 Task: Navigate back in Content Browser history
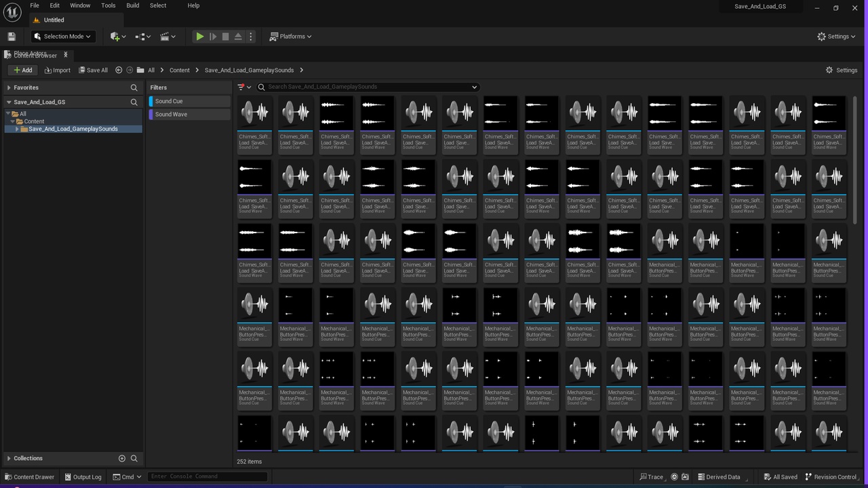click(x=119, y=70)
